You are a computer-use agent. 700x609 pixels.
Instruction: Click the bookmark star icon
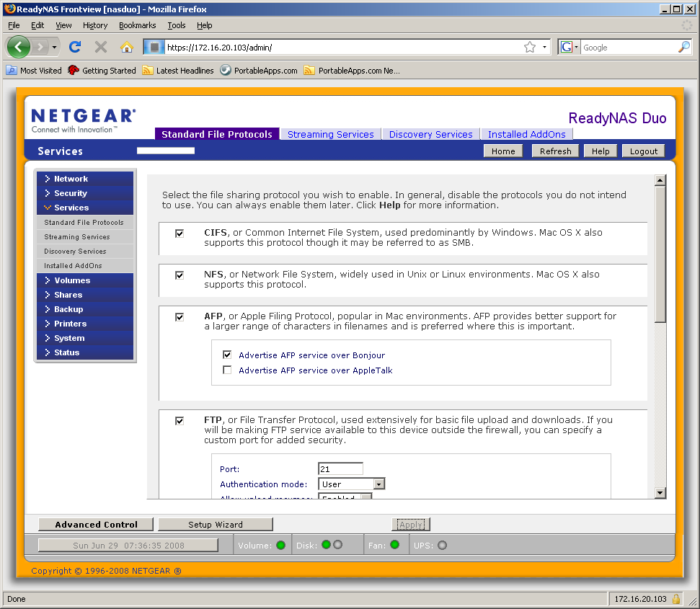pos(530,47)
